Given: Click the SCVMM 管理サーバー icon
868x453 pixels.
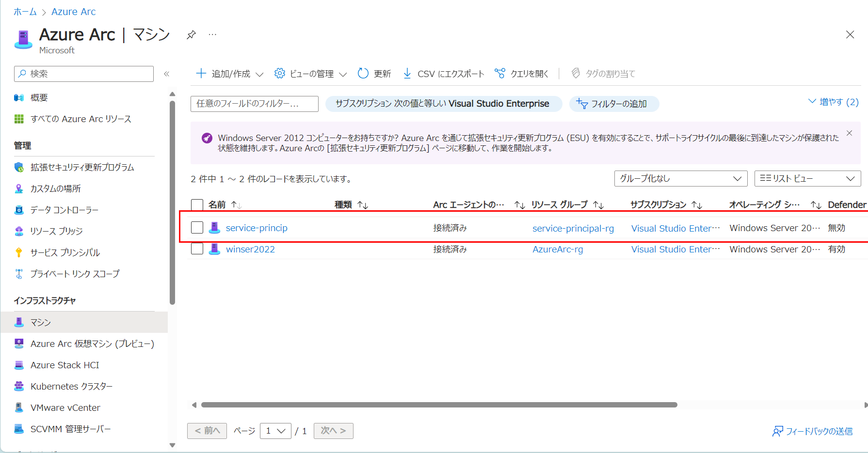Looking at the screenshot, I should (19, 429).
